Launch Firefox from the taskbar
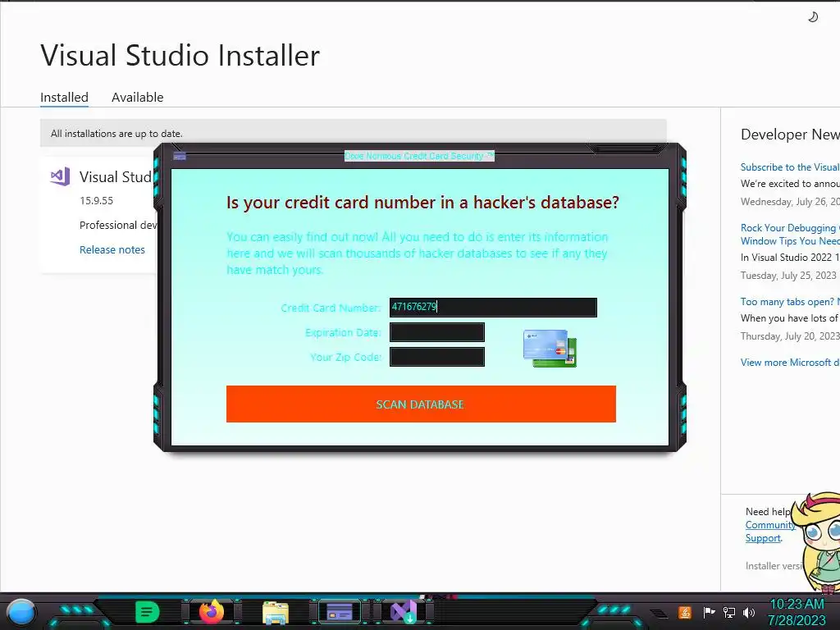This screenshot has width=840, height=630. click(211, 612)
